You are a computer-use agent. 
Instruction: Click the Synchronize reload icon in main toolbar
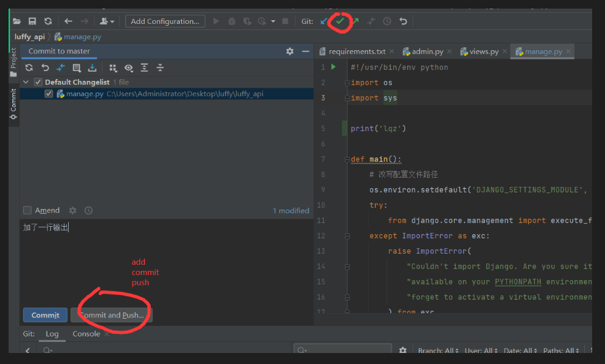pos(48,21)
